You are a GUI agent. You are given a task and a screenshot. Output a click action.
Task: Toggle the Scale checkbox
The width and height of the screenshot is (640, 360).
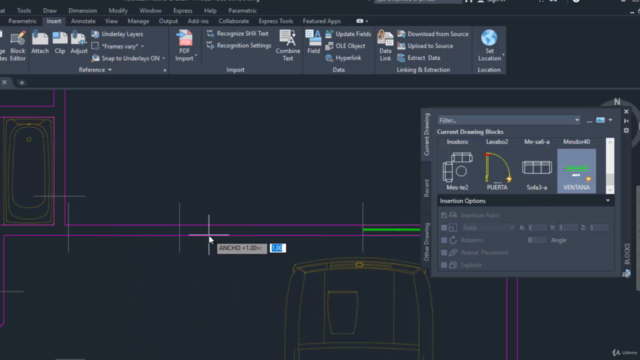[444, 228]
